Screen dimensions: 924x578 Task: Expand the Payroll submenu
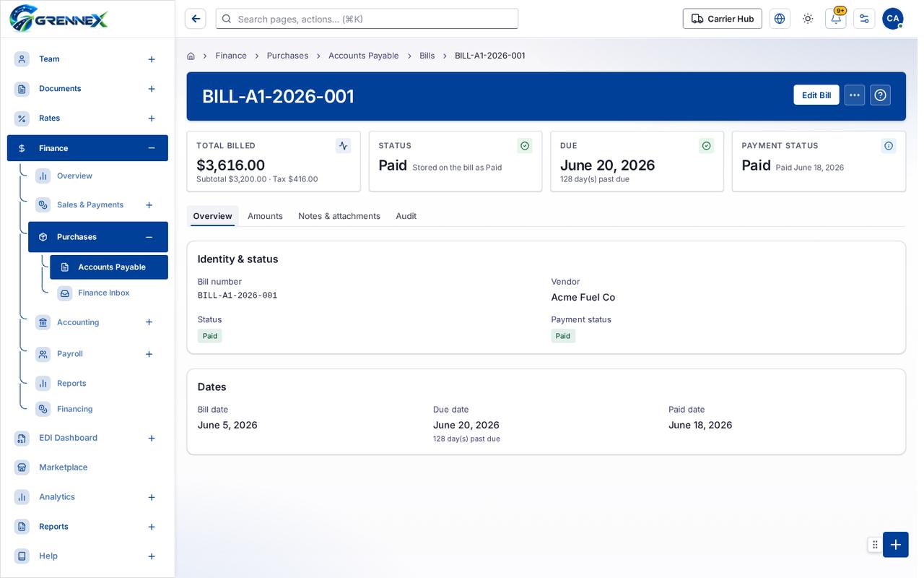point(149,354)
